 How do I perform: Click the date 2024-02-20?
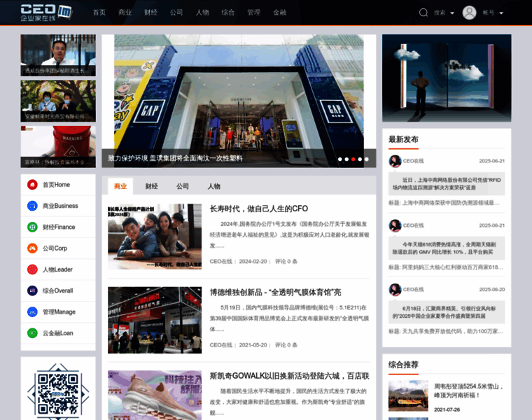tap(253, 262)
